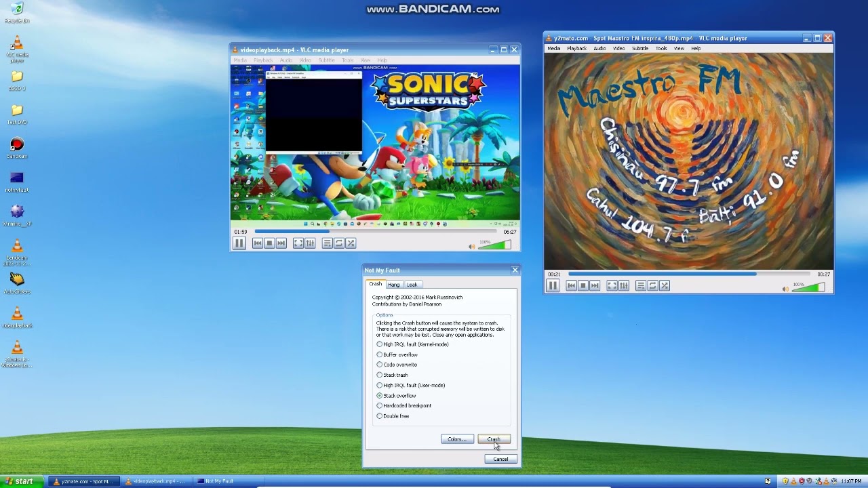The image size is (868, 488).
Task: Seek on videoplayback VLC progress bar
Action: tap(376, 232)
